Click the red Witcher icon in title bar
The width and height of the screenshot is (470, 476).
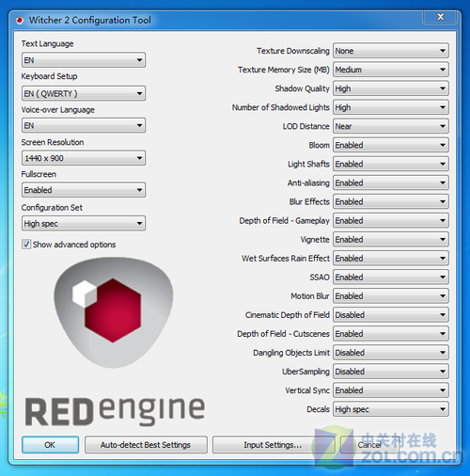point(20,21)
